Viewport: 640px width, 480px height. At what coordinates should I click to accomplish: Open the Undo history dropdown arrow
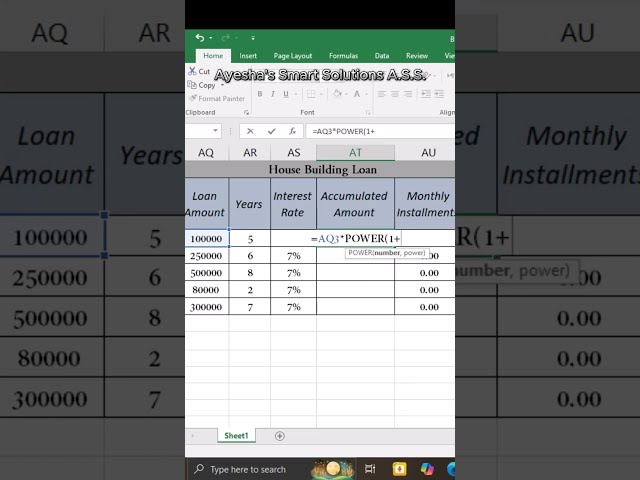211,38
